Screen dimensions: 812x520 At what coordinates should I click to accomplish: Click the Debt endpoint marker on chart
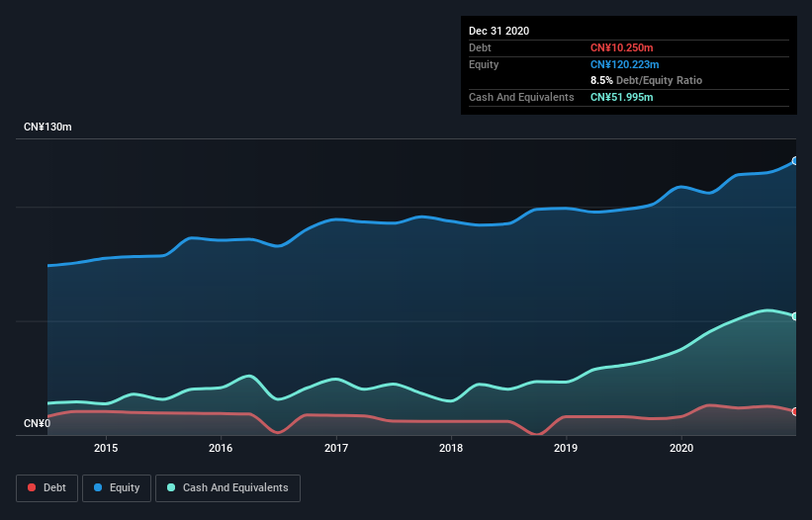795,411
